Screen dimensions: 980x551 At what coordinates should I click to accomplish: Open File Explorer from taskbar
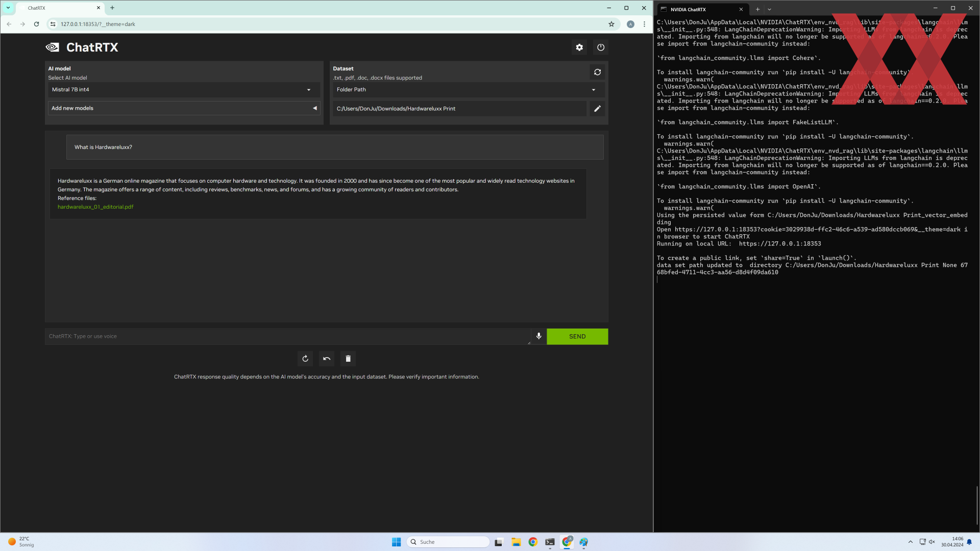click(x=516, y=542)
